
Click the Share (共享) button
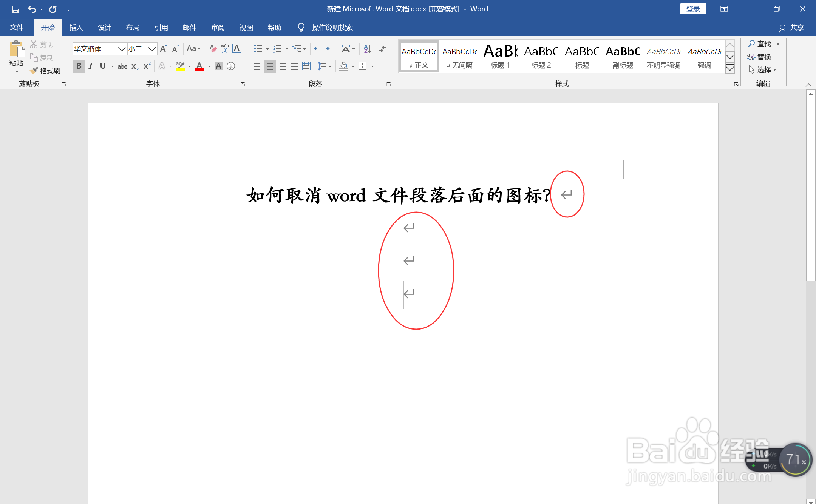(792, 28)
